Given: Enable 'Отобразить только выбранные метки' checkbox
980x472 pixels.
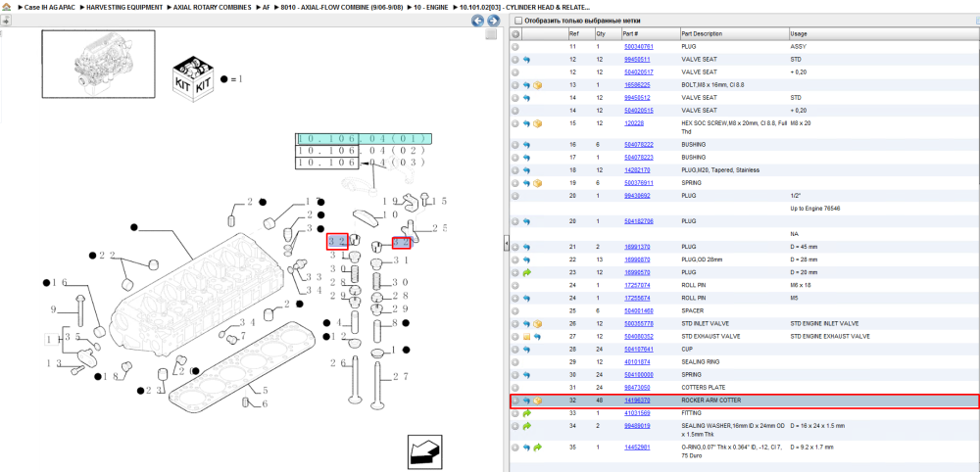Looking at the screenshot, I should 517,21.
